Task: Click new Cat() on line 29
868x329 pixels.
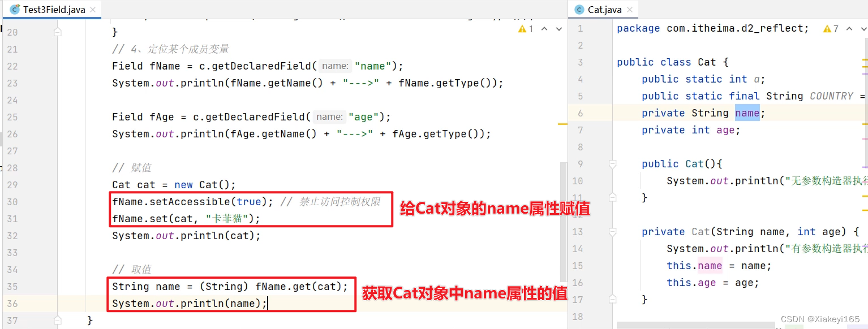Action: click(x=202, y=185)
